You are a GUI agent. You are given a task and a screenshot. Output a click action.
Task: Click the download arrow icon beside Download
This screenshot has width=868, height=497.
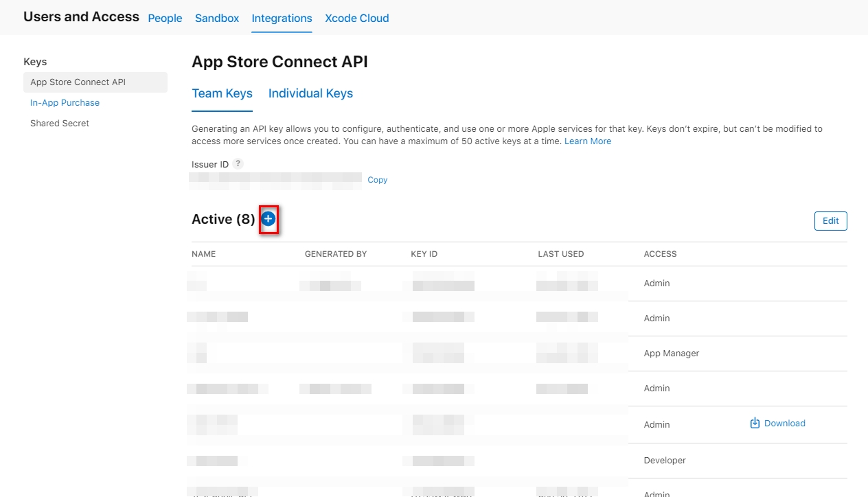755,423
